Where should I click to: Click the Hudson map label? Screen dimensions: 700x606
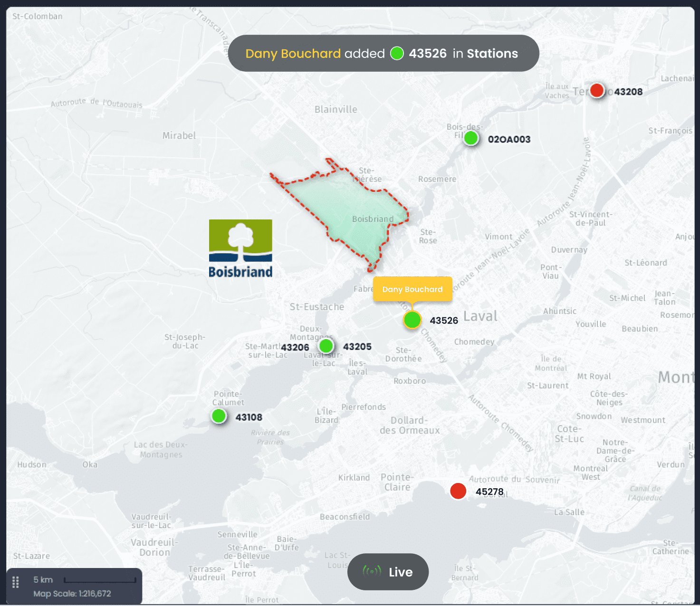pos(32,464)
